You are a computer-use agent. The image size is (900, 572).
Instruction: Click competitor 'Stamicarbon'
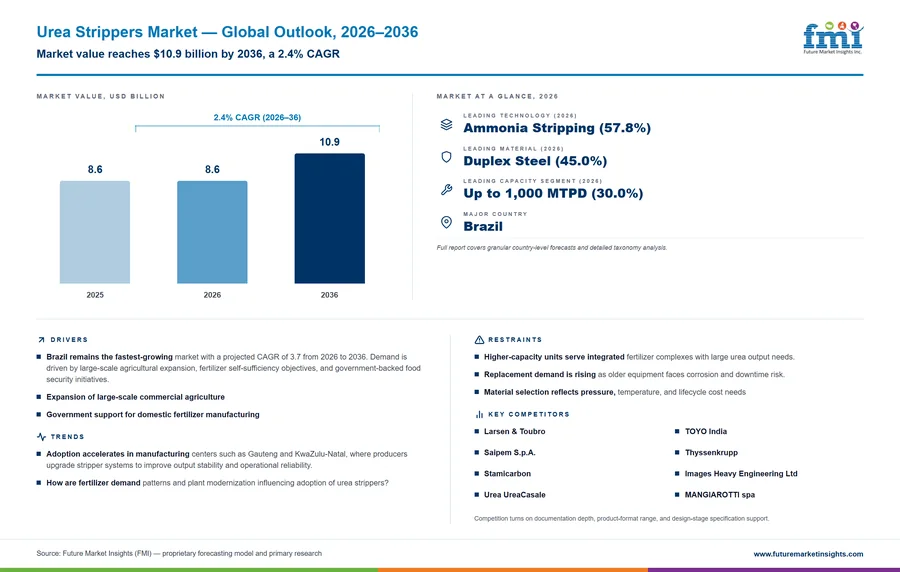pos(507,474)
